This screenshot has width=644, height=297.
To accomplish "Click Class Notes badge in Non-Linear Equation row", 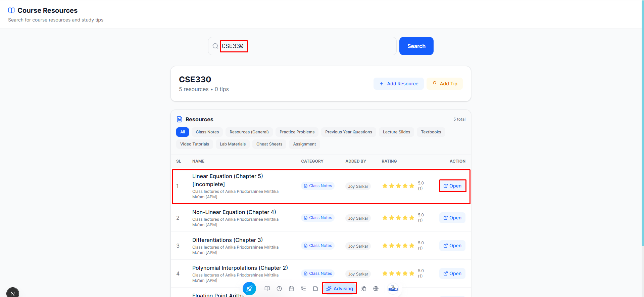I will pos(318,218).
